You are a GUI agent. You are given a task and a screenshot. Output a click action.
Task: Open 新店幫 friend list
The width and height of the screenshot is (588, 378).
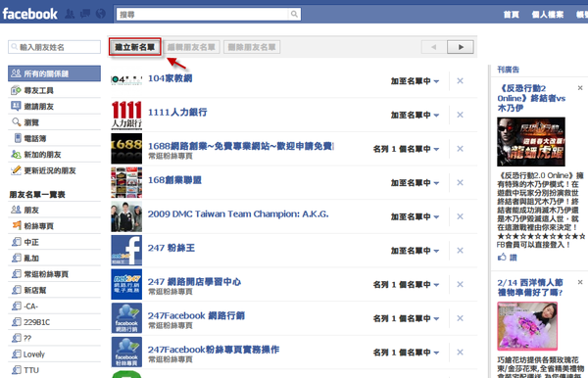pyautogui.click(x=54, y=290)
